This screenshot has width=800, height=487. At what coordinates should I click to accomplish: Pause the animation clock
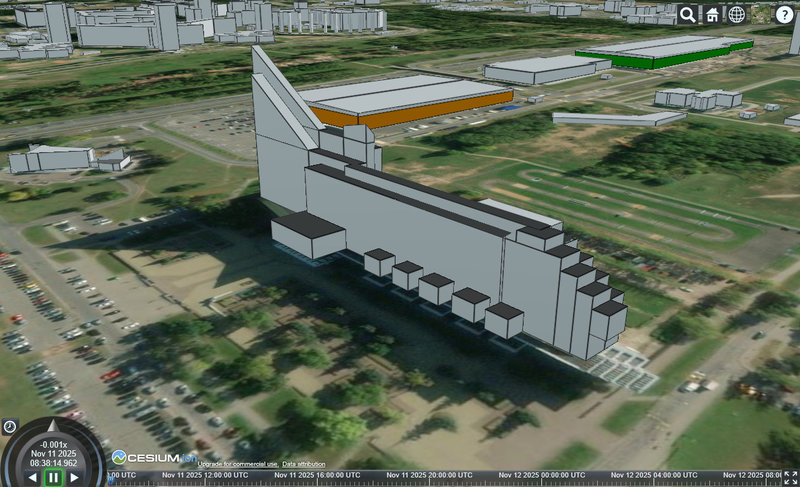pos(53,478)
